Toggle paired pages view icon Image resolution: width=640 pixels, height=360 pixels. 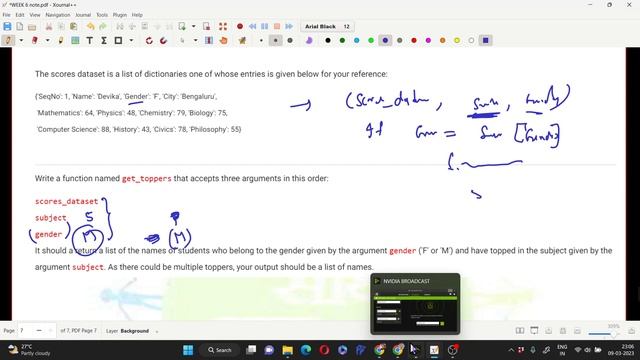click(520, 331)
